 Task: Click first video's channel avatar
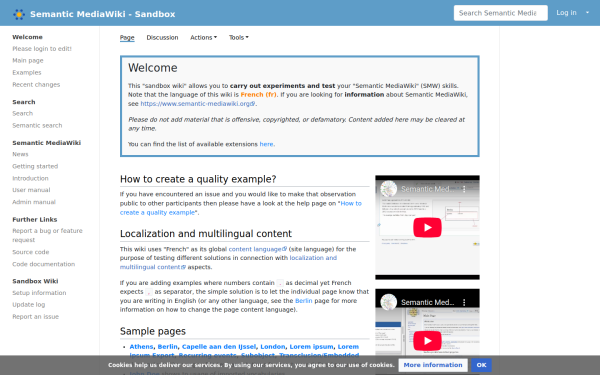click(x=388, y=189)
